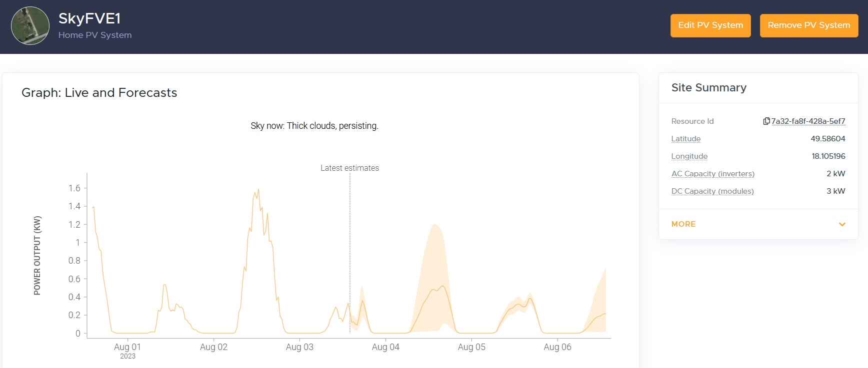868x368 pixels.
Task: Copy the Resource Id using the copy icon
Action: [x=766, y=121]
